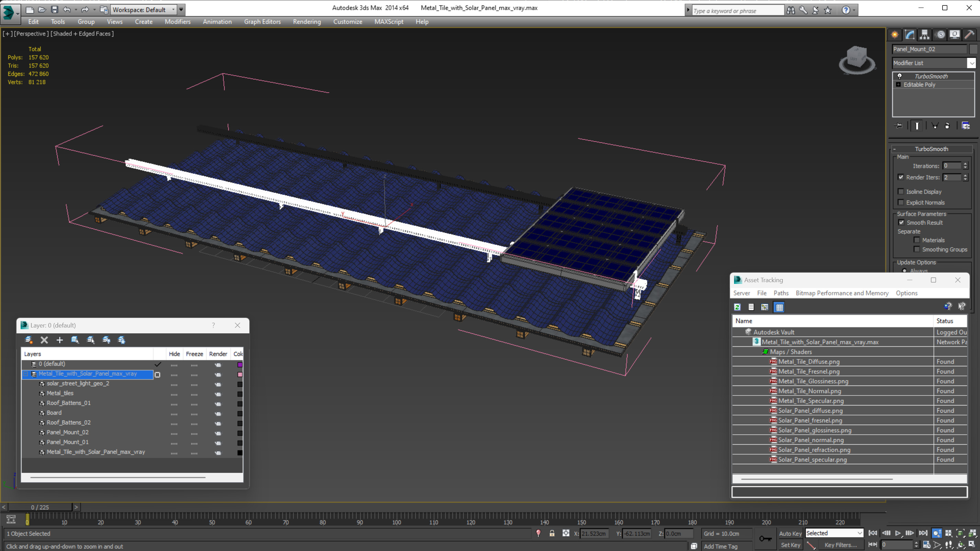980x551 pixels.
Task: Click Shaded + Edged Faces viewport label
Action: [82, 33]
